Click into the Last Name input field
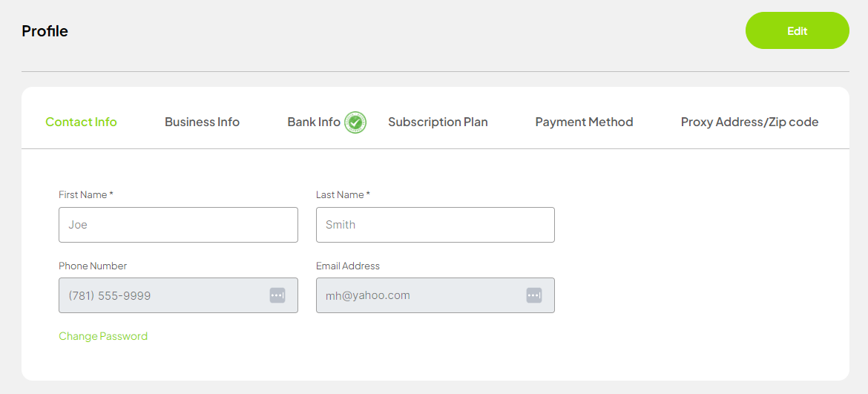Screen dimensions: 868x394 coord(435,225)
